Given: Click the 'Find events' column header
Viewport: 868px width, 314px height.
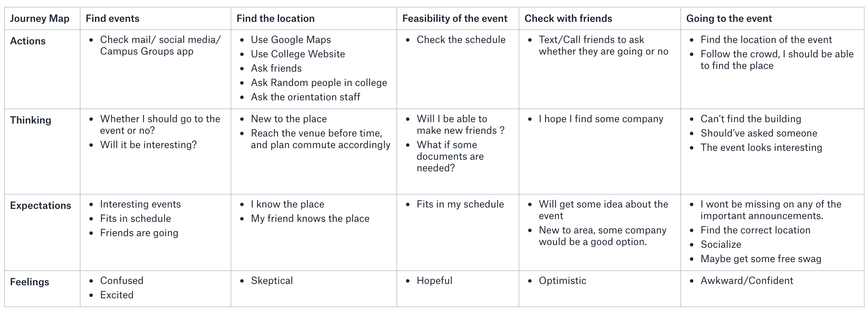Looking at the screenshot, I should pos(113,18).
